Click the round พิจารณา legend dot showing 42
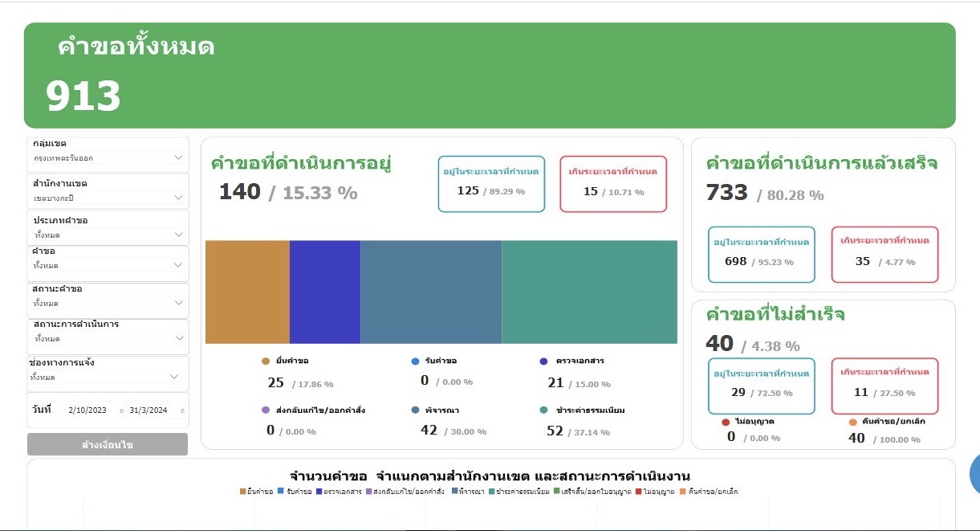The image size is (980, 531). pyautogui.click(x=415, y=410)
